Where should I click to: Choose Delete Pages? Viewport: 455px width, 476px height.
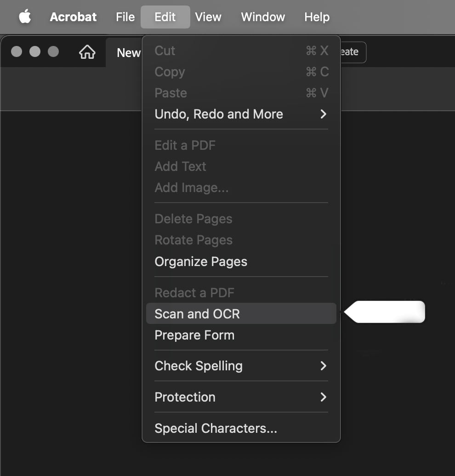241,219
